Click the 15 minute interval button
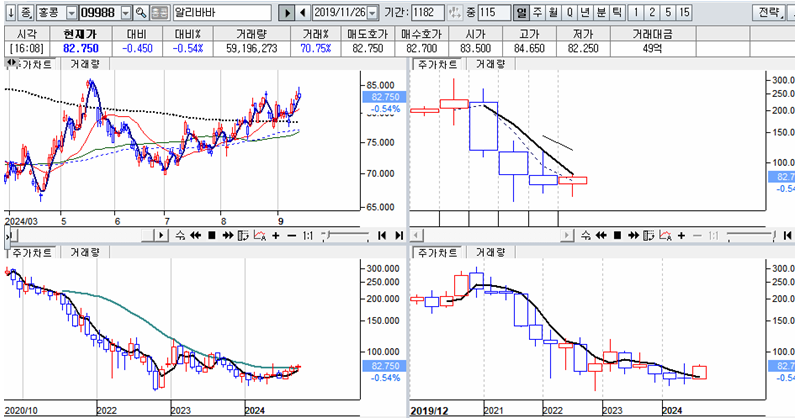The height and width of the screenshot is (420, 797). click(x=684, y=13)
